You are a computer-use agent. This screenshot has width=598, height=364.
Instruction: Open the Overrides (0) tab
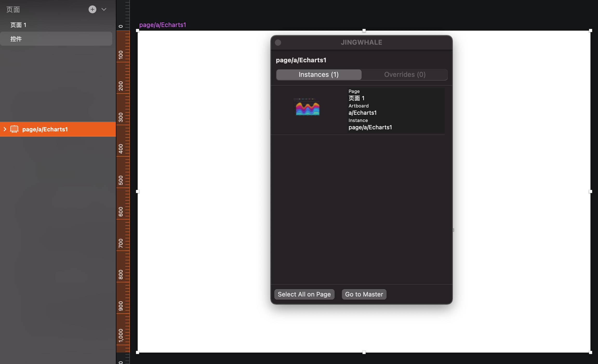[404, 75]
